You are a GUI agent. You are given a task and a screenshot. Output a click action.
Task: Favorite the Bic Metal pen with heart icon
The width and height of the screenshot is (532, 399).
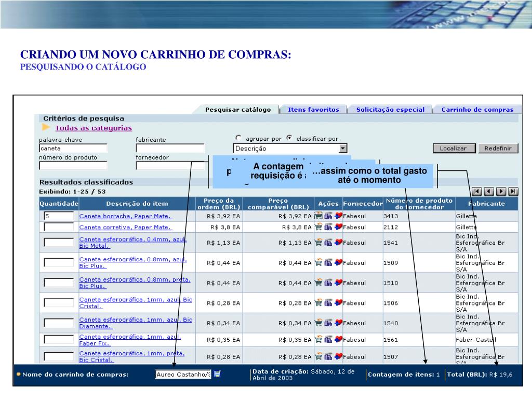(338, 243)
